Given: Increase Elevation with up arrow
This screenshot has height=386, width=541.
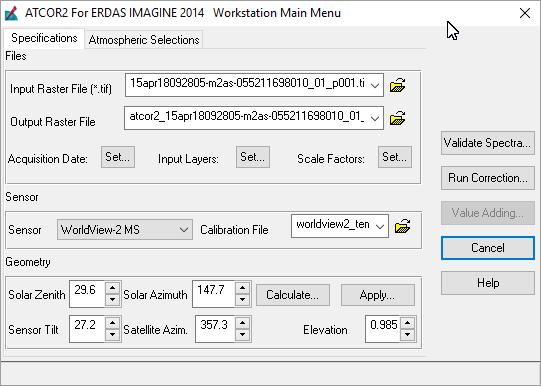Looking at the screenshot, I should [407, 323].
